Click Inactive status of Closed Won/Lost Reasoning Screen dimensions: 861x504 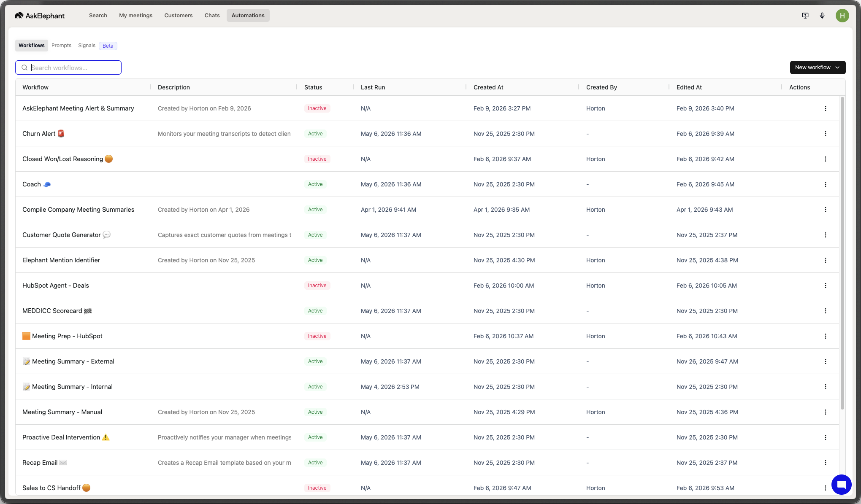317,159
